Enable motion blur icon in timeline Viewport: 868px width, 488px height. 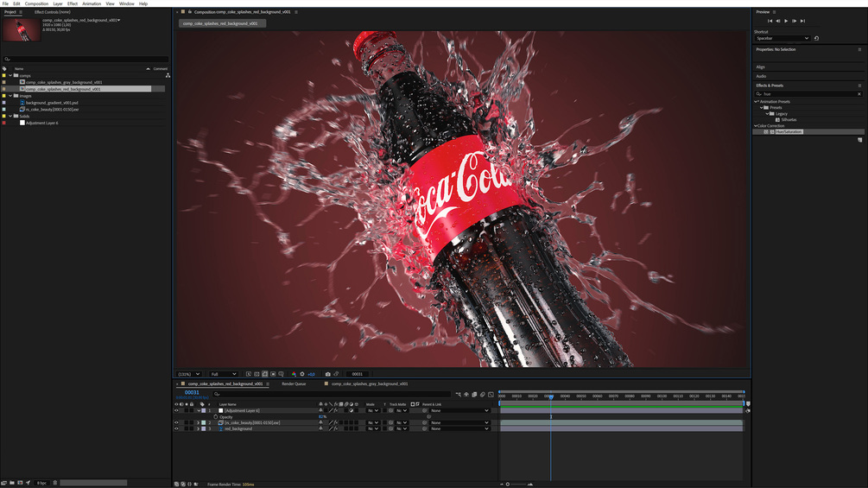pyautogui.click(x=483, y=395)
